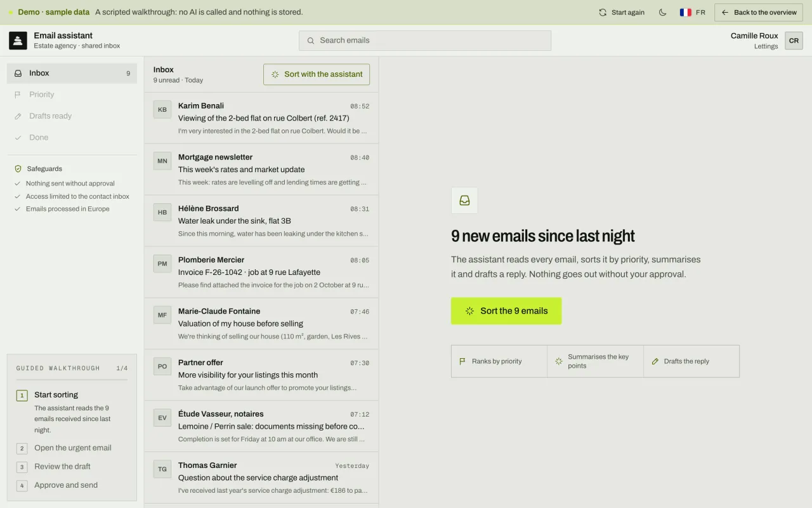Focus the Search emails field
The height and width of the screenshot is (508, 812).
coord(425,41)
